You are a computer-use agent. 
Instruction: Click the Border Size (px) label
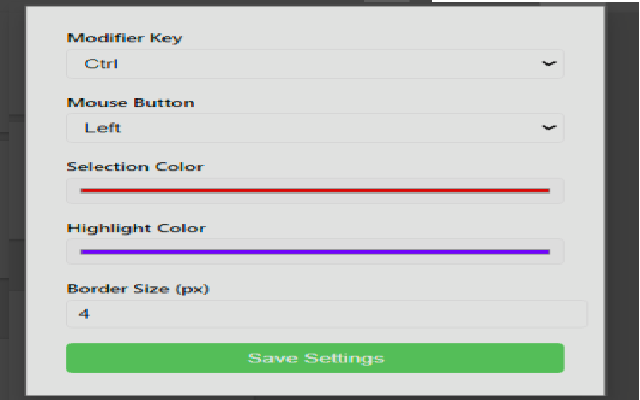click(x=138, y=289)
